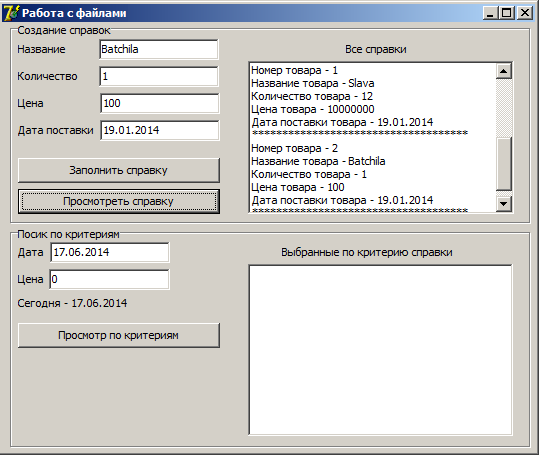
Task: Click the 'Все справки' heading label
Action: [x=376, y=49]
